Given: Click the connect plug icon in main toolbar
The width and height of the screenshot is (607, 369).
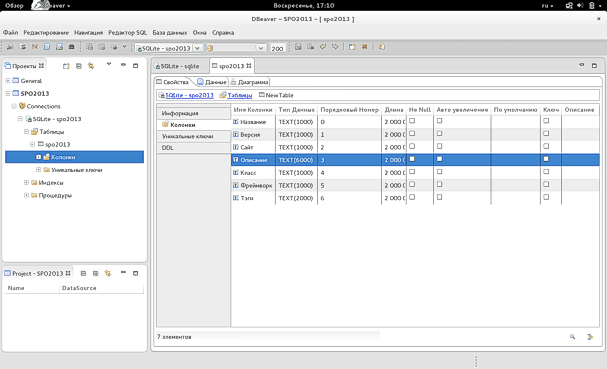Looking at the screenshot, I should click(10, 47).
